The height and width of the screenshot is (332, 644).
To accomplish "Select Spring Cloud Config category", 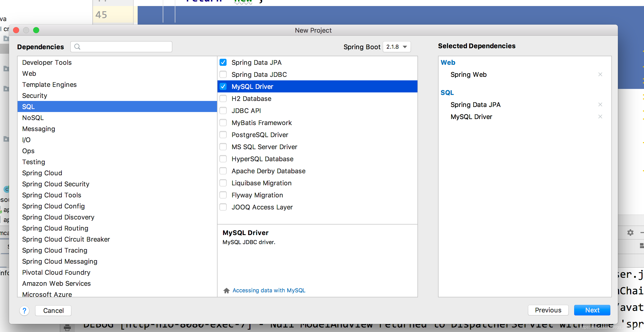I will 117,206.
